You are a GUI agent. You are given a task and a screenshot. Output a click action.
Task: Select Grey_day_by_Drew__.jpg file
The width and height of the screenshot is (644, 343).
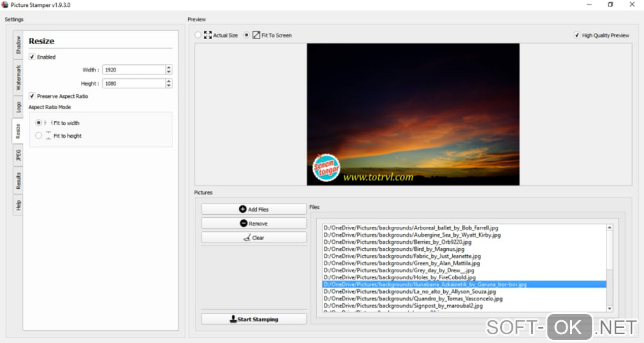(x=464, y=270)
